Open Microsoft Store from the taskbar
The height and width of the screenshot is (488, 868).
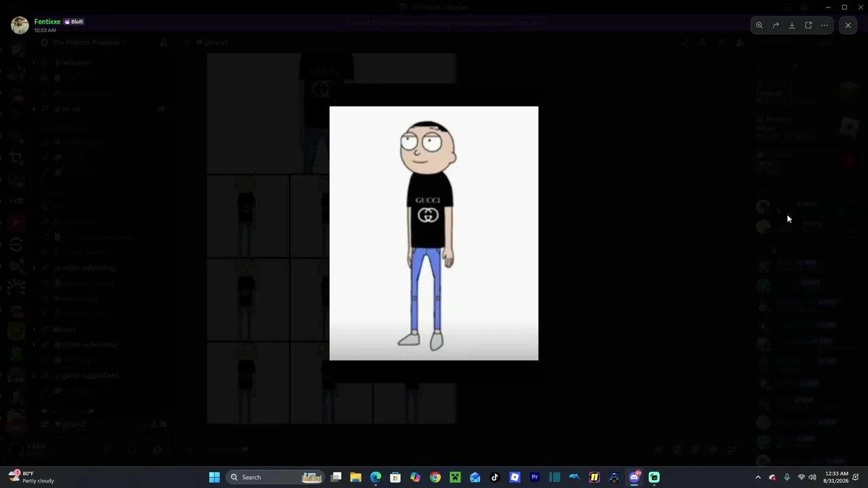[395, 477]
